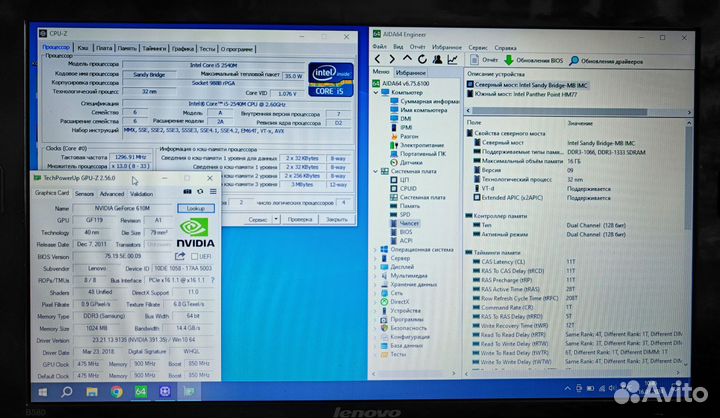Switch to GPU-Z on the taskbar
720x418 pixels.
pyautogui.click(x=189, y=392)
